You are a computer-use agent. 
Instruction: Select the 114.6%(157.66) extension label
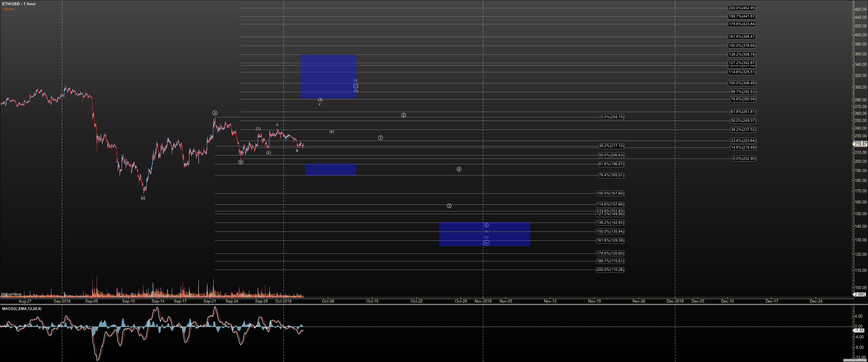pos(610,205)
